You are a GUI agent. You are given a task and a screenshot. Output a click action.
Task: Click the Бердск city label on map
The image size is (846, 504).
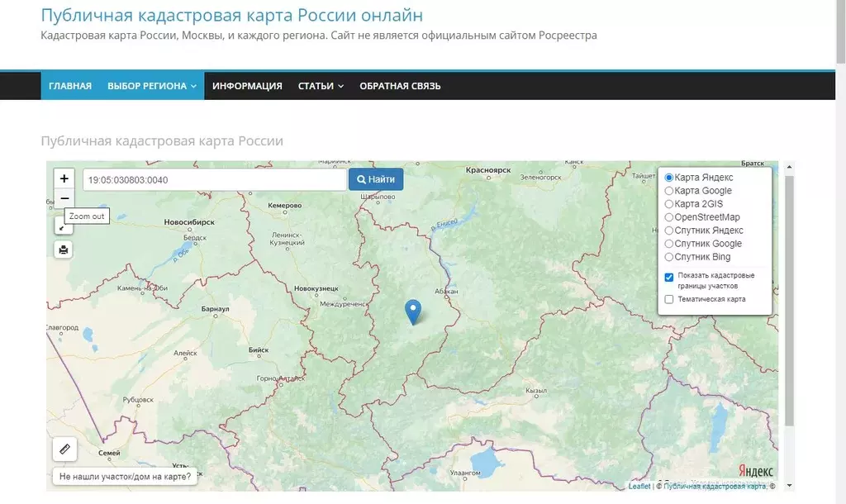click(x=195, y=238)
